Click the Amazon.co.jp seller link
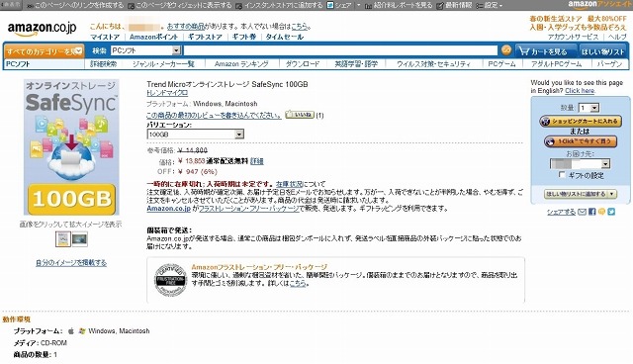 click(169, 209)
